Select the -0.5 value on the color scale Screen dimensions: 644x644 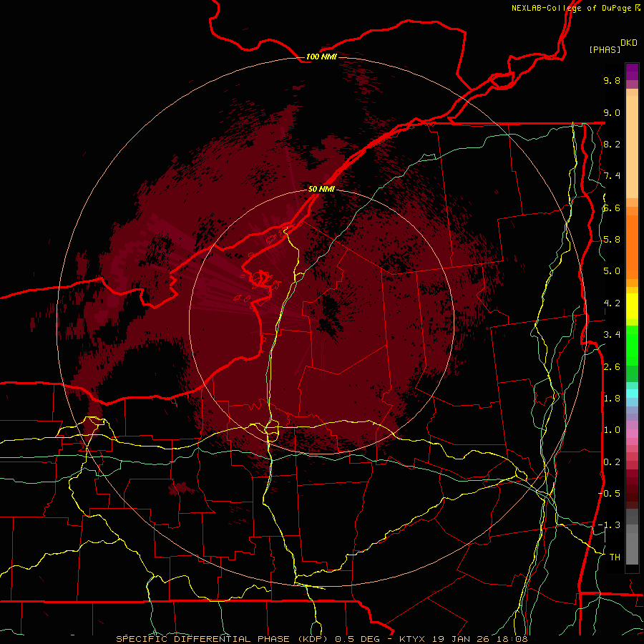(x=609, y=494)
